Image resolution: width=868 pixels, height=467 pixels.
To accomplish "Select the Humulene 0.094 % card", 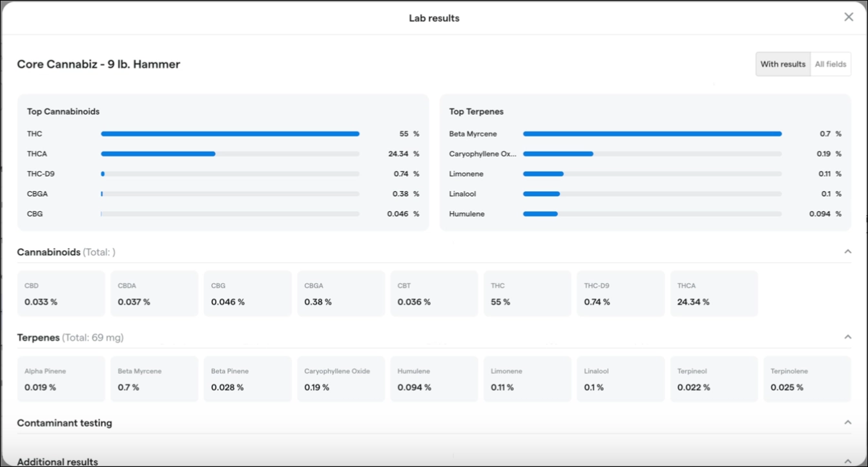I will pos(435,379).
